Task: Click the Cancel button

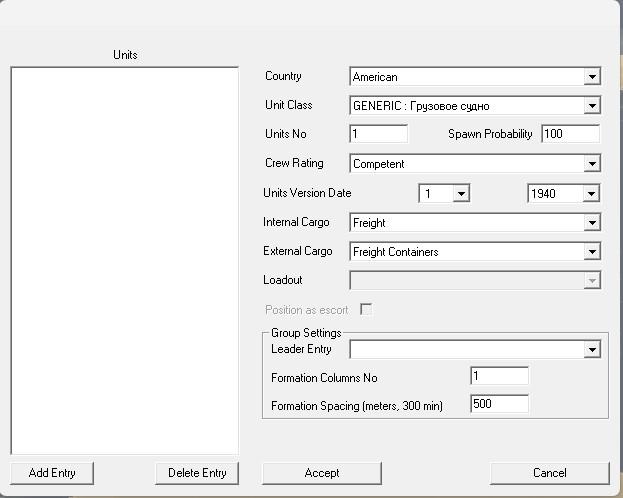Action: pyautogui.click(x=549, y=473)
